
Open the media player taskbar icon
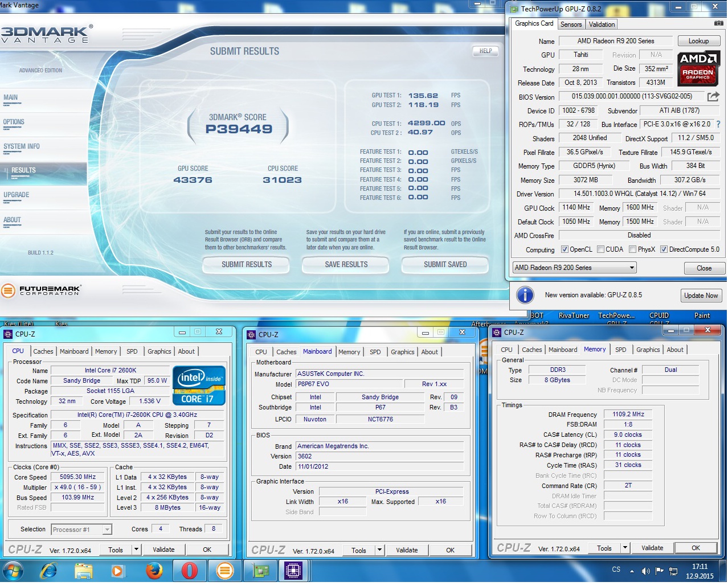(117, 570)
